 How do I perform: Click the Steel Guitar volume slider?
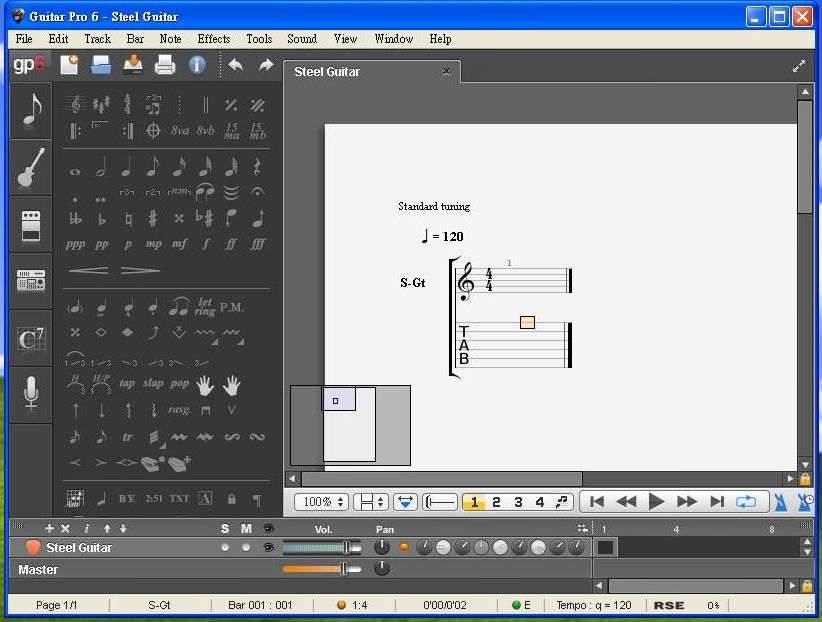[322, 548]
